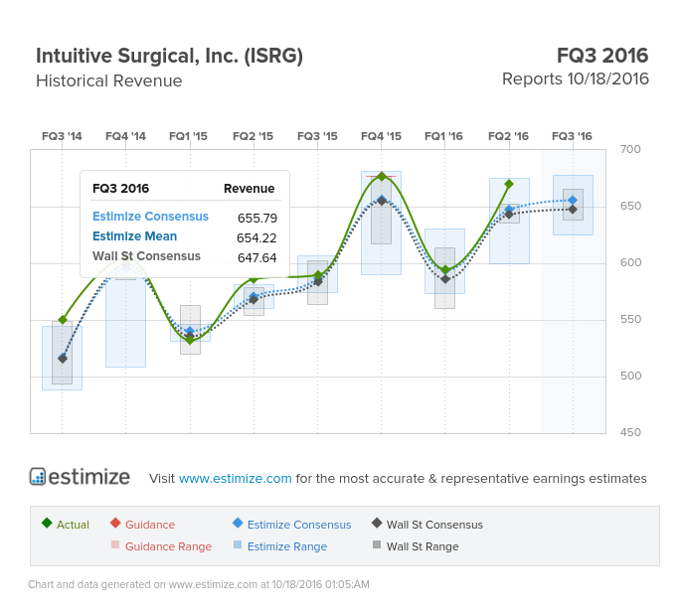
Task: Click the blue Estimize diamond for FQ3 '16
Action: 573,200
